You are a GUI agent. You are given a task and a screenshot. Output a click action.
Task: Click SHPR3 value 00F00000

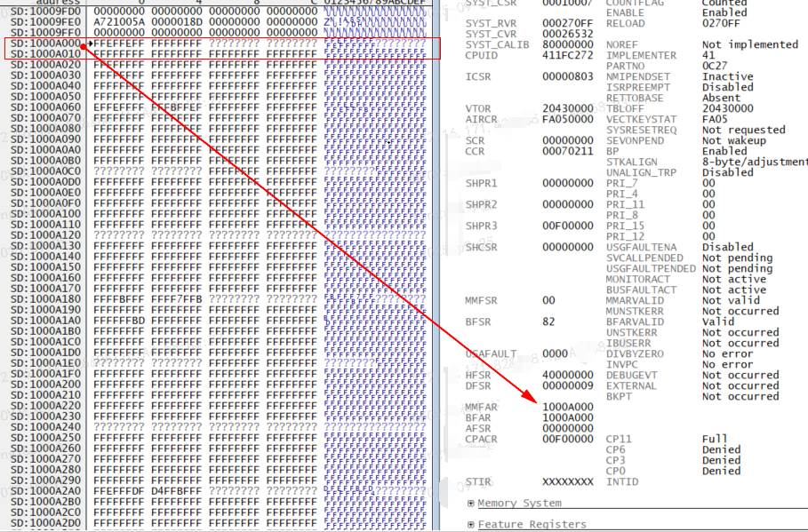click(568, 226)
